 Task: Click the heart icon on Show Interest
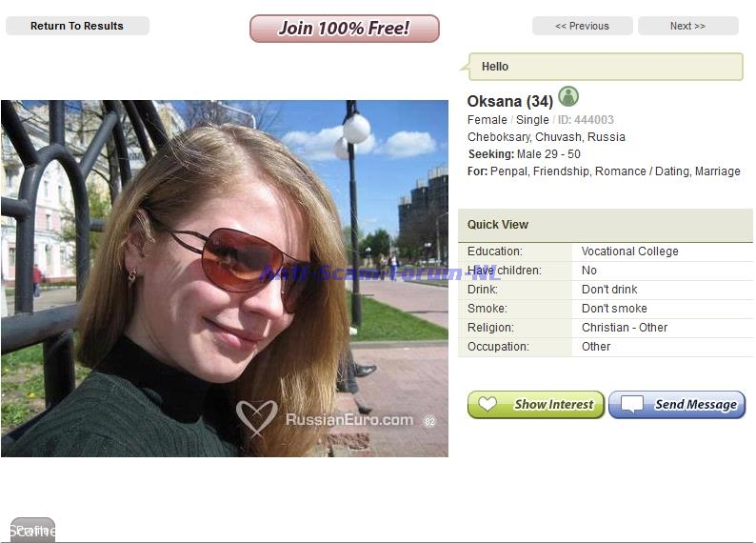click(x=487, y=404)
